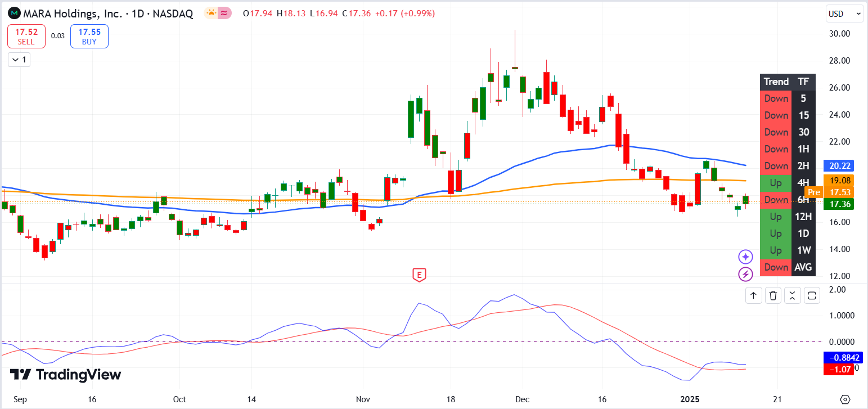Click the Trend table header
Screen dimensions: 868x409
pos(776,82)
